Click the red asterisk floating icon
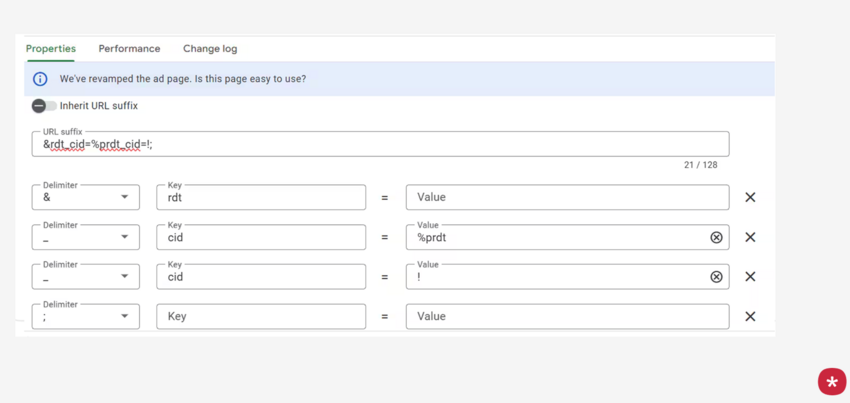 pyautogui.click(x=831, y=381)
